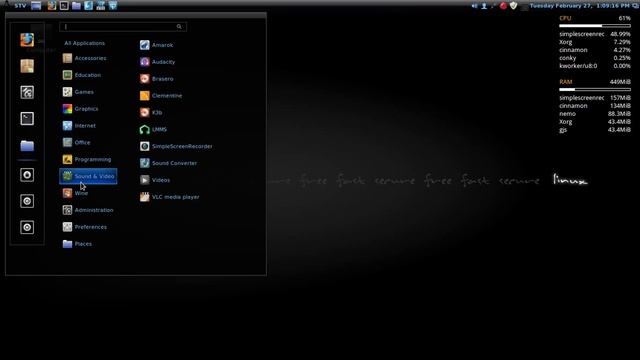Click the network monitor launcher on panel
The image size is (640, 360).
pos(101,6)
